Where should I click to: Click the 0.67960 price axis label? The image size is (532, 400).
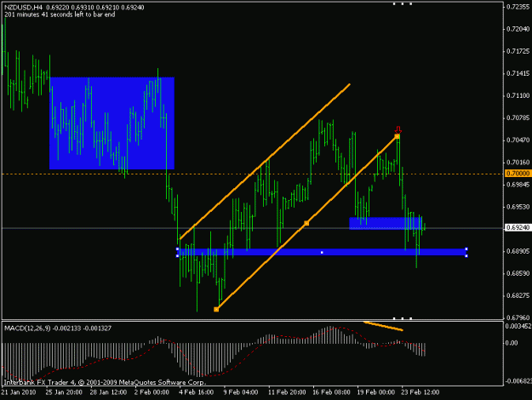[x=518, y=318]
